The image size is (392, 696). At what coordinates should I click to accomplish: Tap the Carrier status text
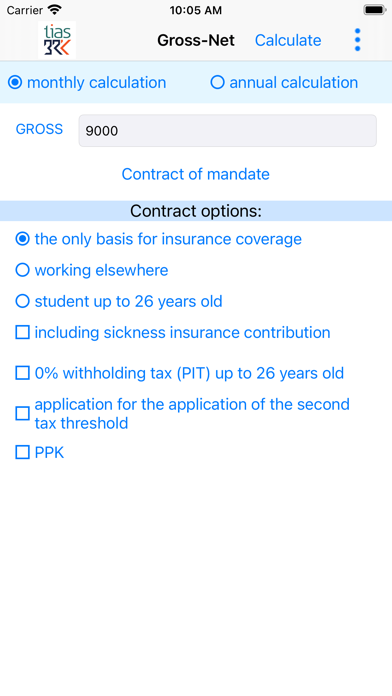[x=24, y=10]
